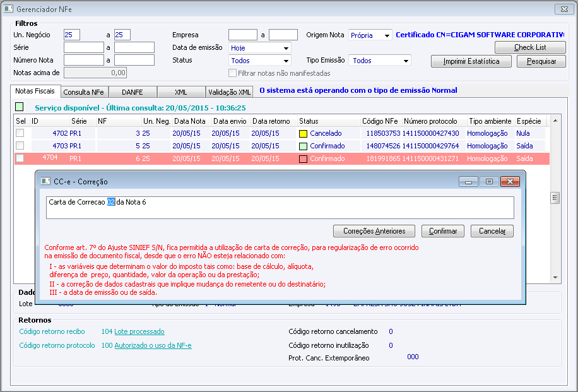The width and height of the screenshot is (578, 392).
Task: Click the Pesquisar button
Action: pyautogui.click(x=541, y=61)
